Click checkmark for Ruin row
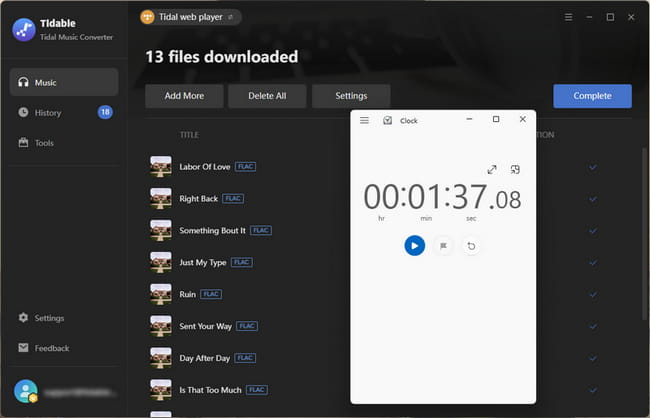 (x=593, y=294)
